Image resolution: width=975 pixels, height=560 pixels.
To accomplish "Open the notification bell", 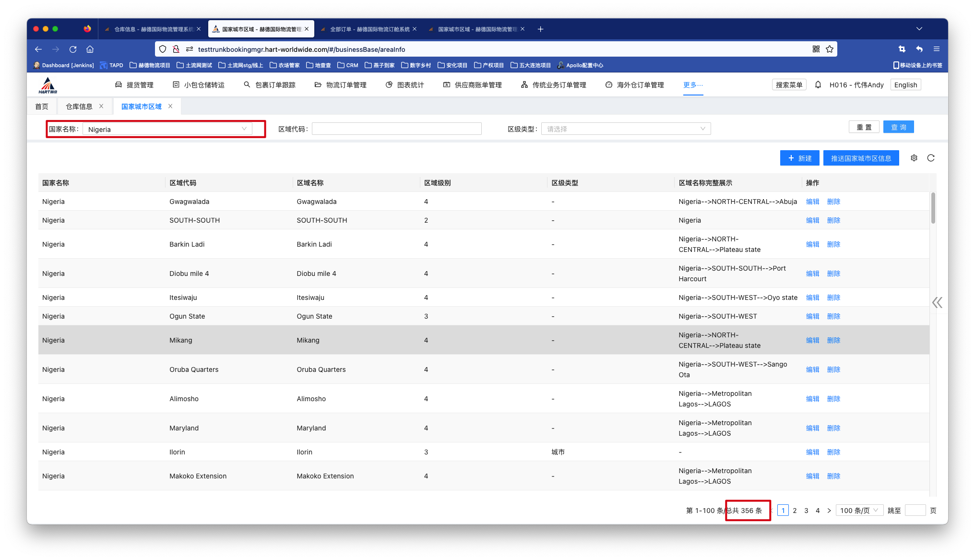I will (x=818, y=85).
